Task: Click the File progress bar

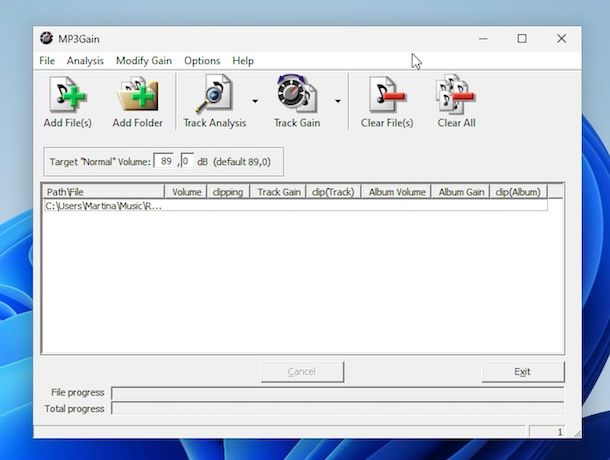Action: tap(338, 393)
